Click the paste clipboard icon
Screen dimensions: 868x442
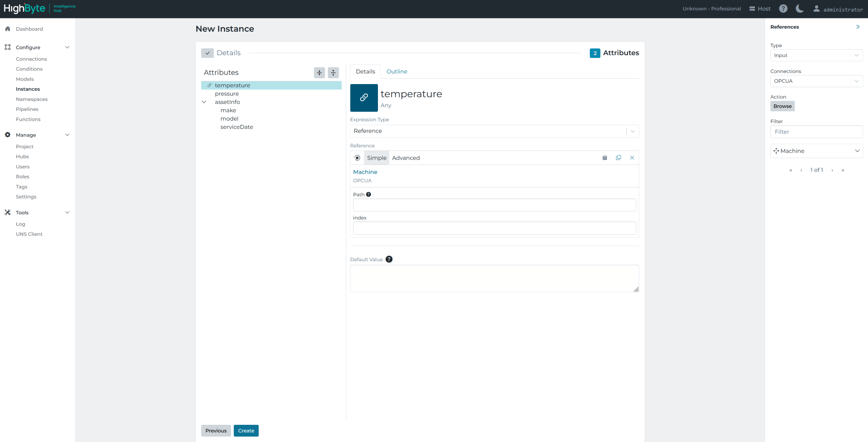coord(605,158)
